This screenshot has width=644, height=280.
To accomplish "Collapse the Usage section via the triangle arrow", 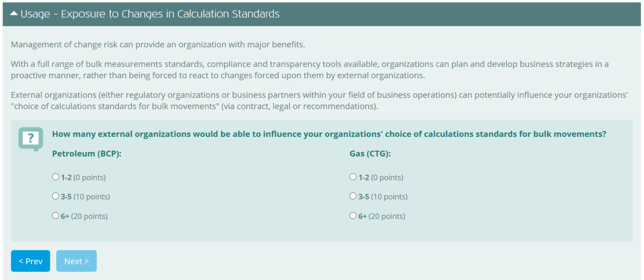I will (14, 13).
